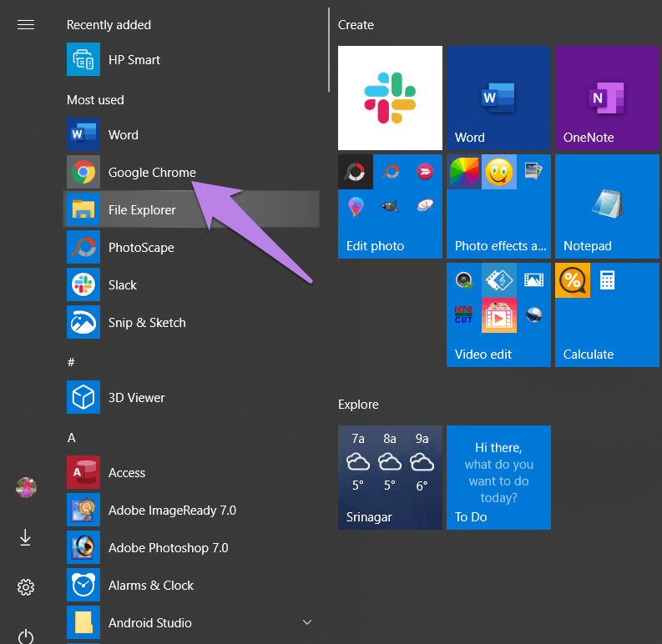Open the Notepad tile

pos(607,206)
